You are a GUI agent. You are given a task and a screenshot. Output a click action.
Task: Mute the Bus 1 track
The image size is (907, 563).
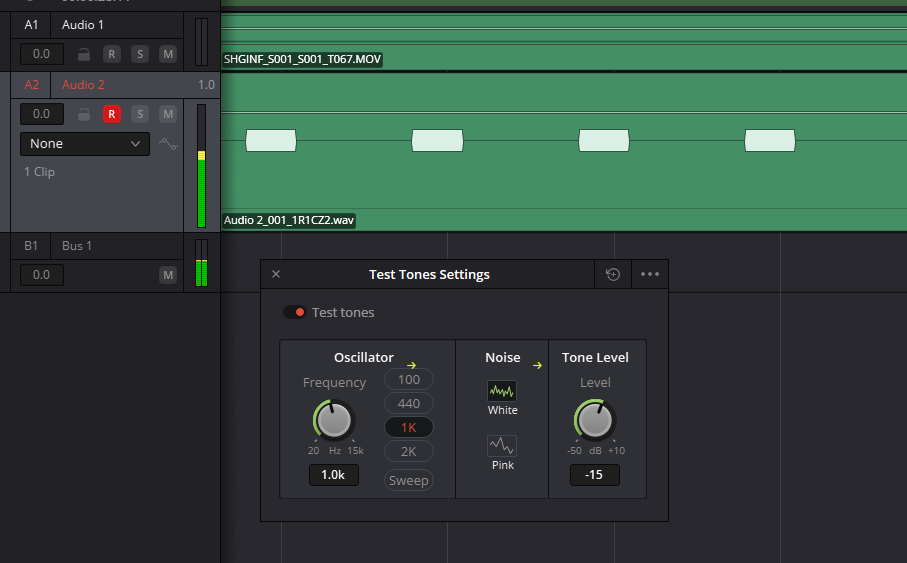(x=168, y=275)
